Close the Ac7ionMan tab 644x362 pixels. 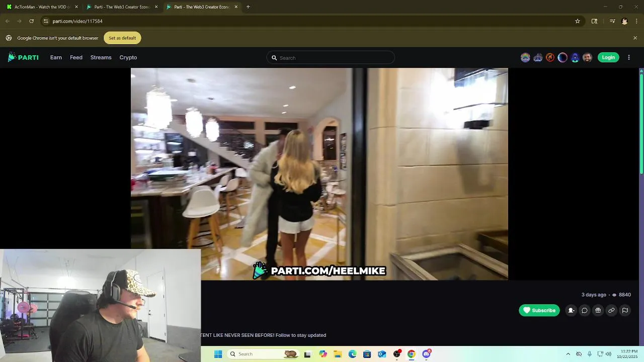point(76,7)
